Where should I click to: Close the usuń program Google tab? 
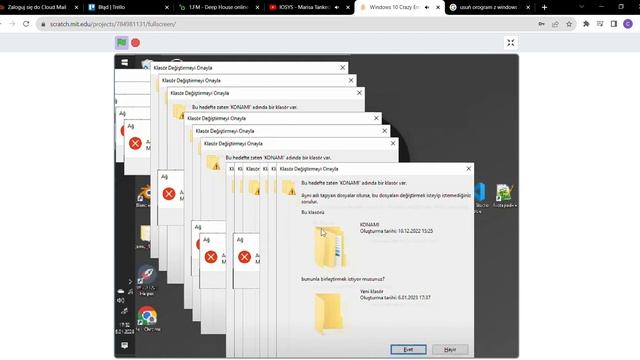click(528, 7)
